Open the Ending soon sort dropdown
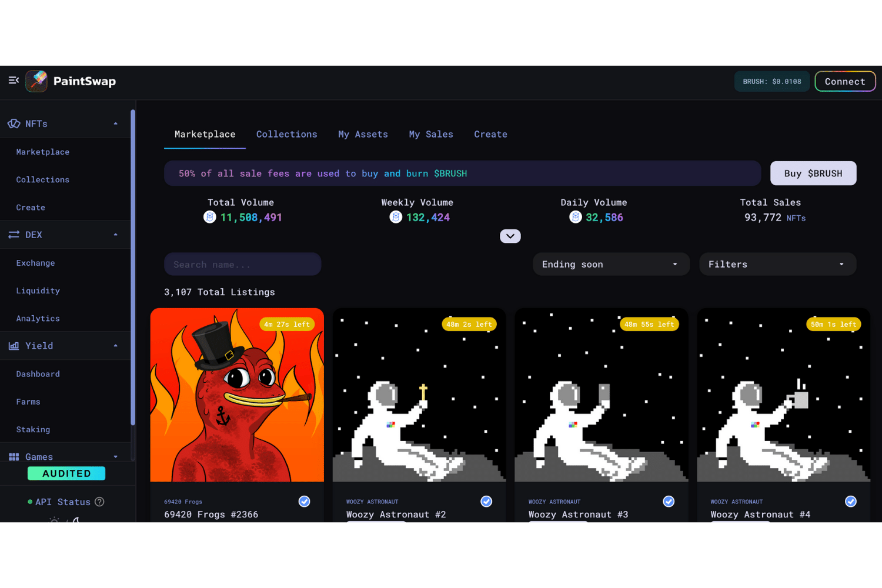 [611, 264]
